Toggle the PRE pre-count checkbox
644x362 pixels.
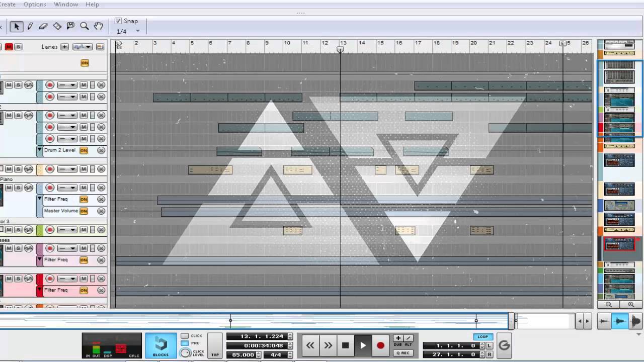click(x=185, y=343)
